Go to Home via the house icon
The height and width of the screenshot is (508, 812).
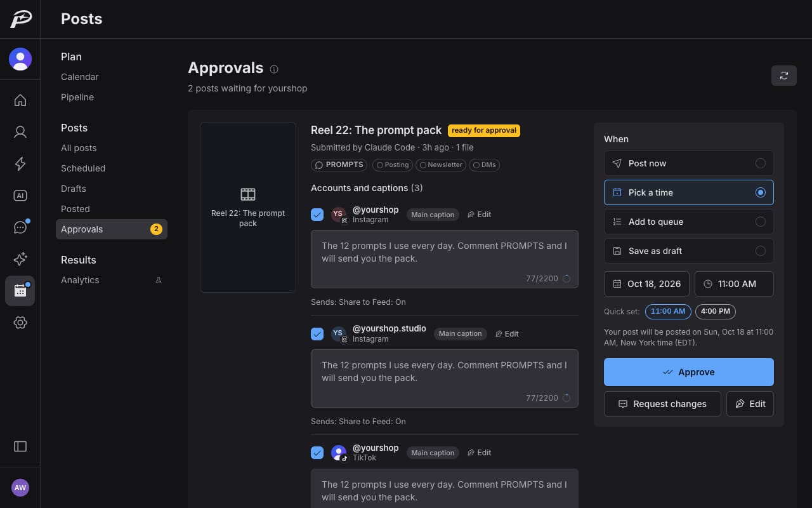click(20, 100)
